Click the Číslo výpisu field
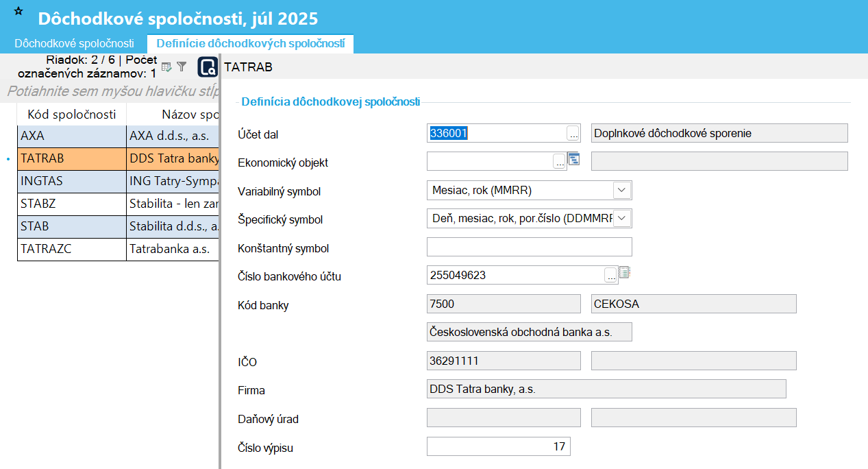 (498, 446)
